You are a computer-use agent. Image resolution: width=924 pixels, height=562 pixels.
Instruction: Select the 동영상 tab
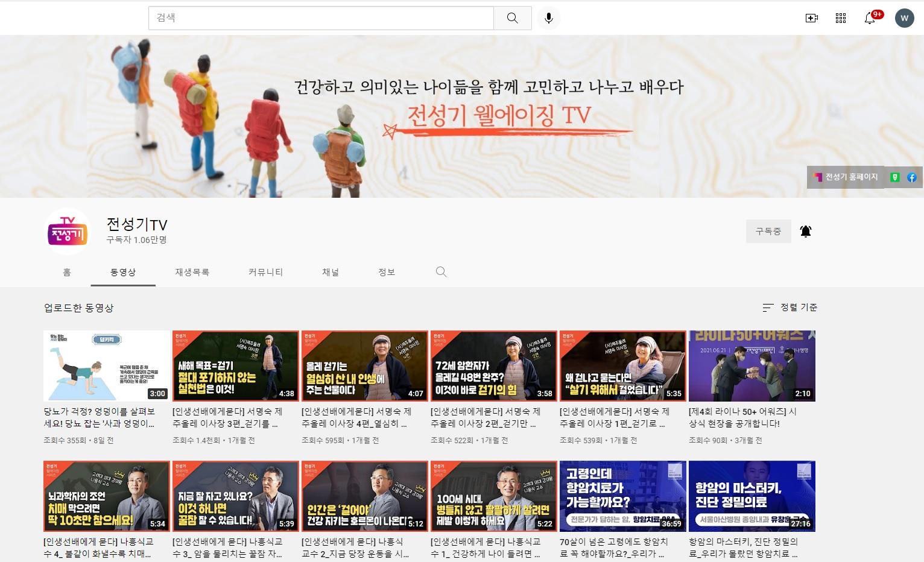[123, 272]
